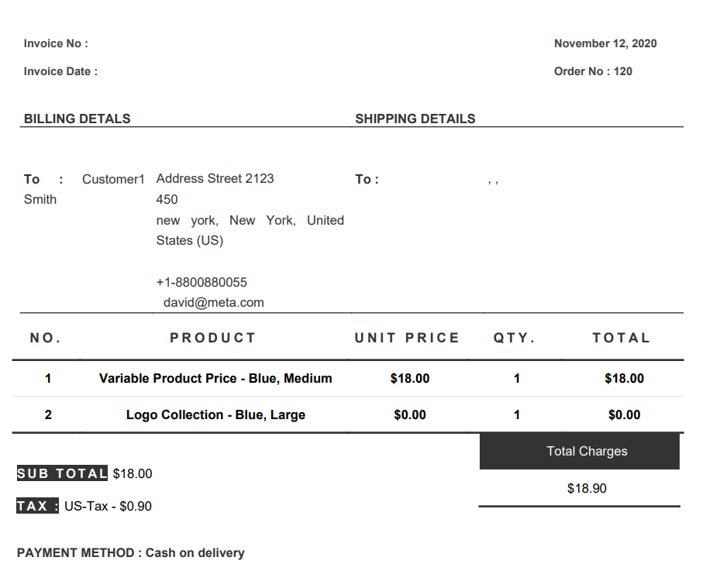
Task: Click the SHIPPING DETAILS heading
Action: click(415, 119)
